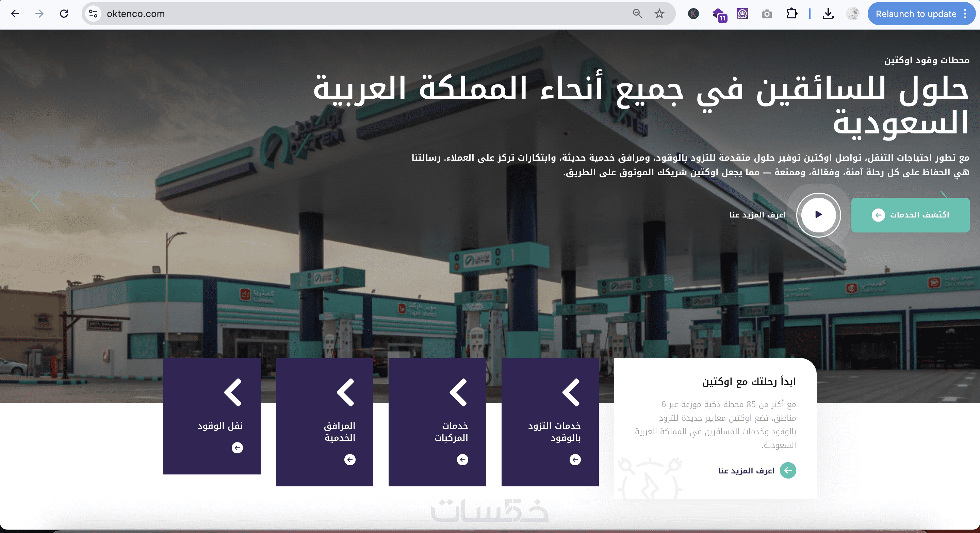
Task: Click the zoom magnifier in address bar
Action: click(x=637, y=14)
